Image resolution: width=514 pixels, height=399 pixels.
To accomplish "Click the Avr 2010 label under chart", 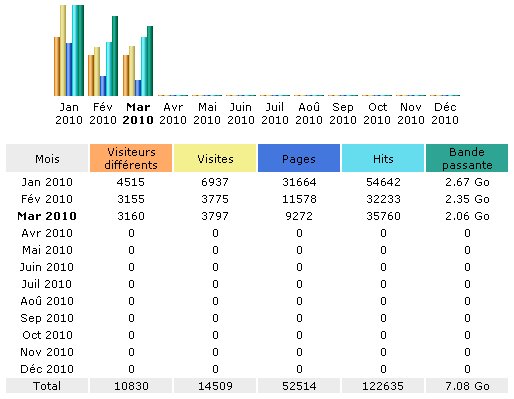I will tap(173, 113).
